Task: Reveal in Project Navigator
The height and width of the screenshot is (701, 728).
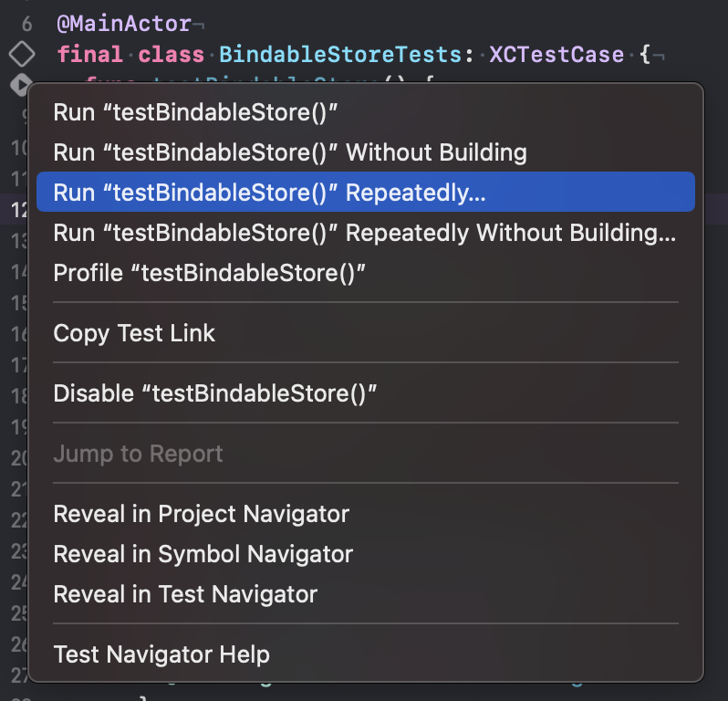Action: pos(201,514)
